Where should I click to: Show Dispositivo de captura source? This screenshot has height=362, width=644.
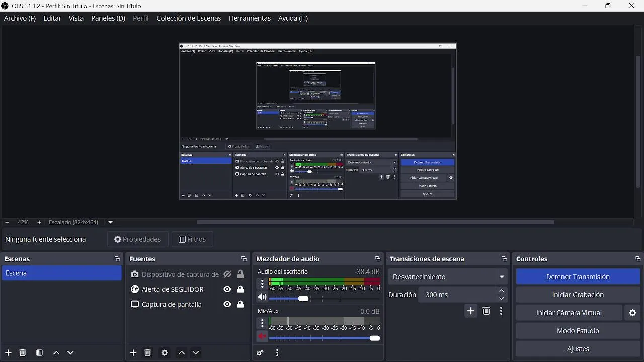[x=227, y=274]
